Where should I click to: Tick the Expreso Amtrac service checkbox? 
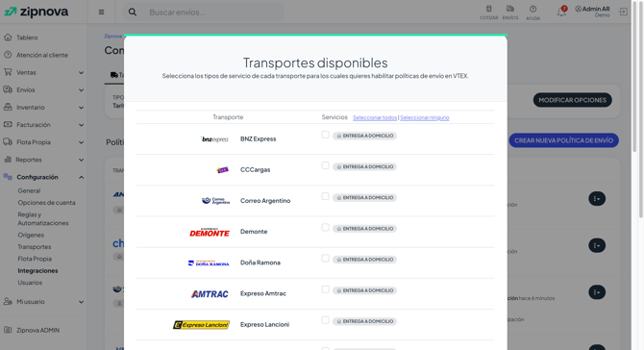pyautogui.click(x=325, y=289)
